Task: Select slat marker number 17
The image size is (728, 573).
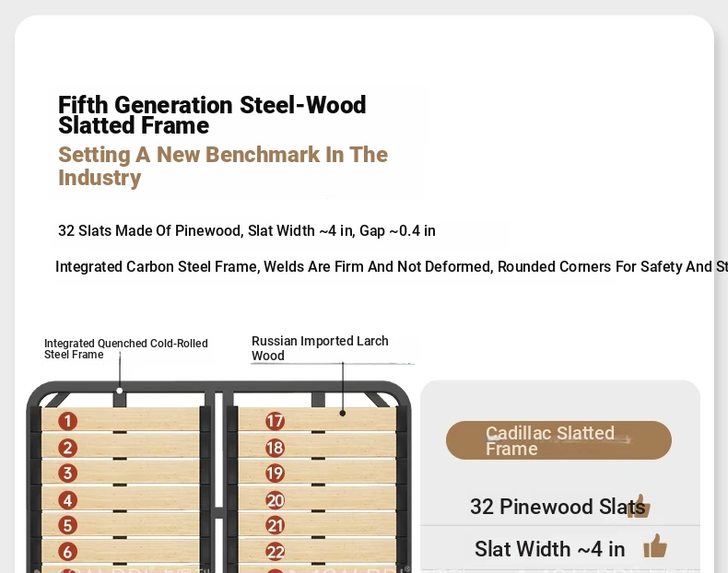Action: (x=275, y=421)
